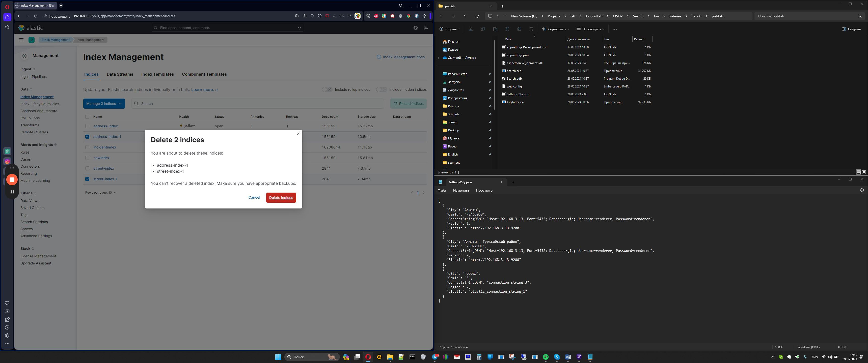Expand the Дмитрий — Личное tree node
Viewport: 868px width, 363px height.
point(438,58)
